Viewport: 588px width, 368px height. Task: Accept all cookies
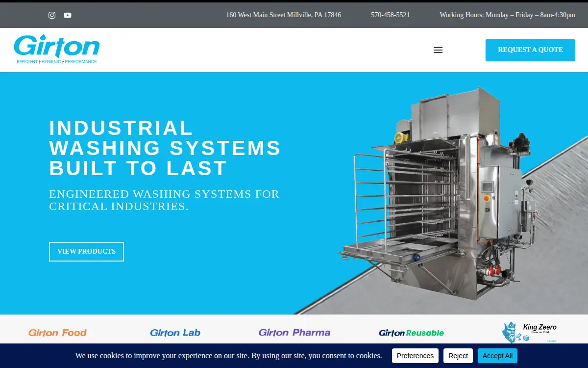(497, 356)
